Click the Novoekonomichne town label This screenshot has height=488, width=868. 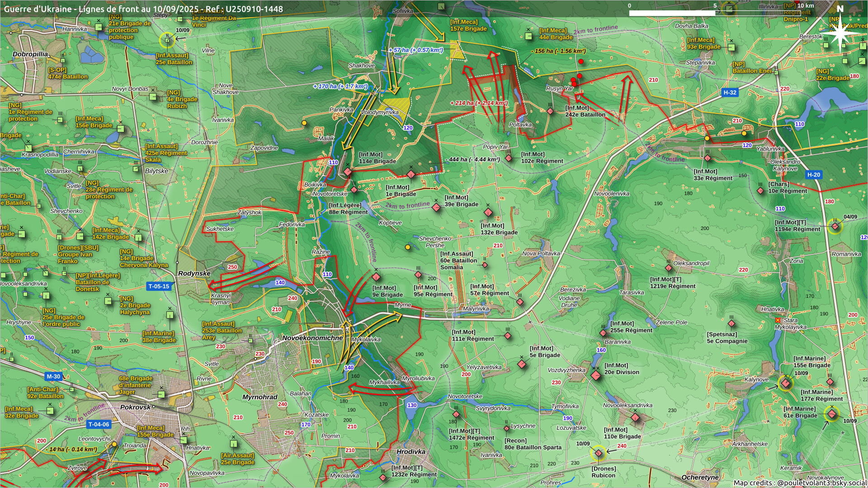312,338
